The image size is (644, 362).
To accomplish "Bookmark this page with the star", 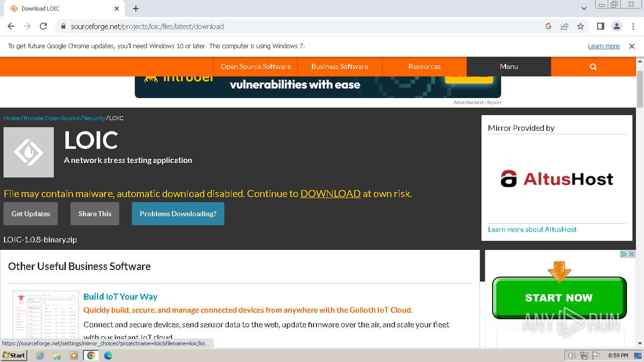I will tap(581, 26).
